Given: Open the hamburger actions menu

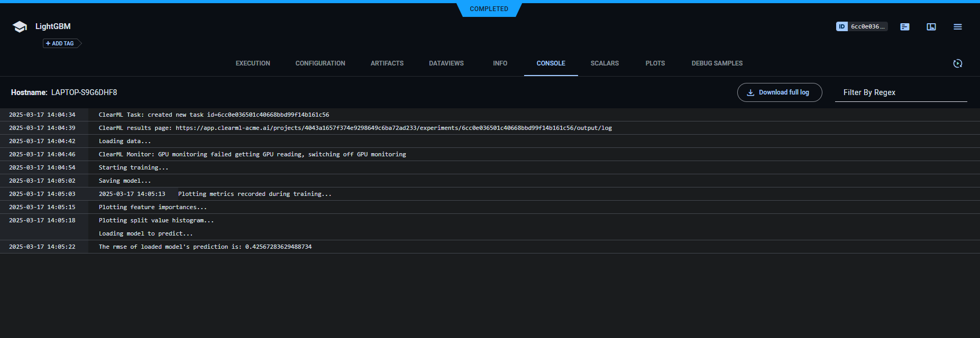Looking at the screenshot, I should tap(958, 26).
